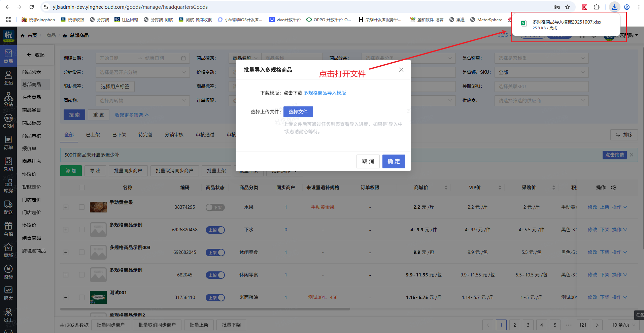Open the 订单 orders sidebar icon

8,142
